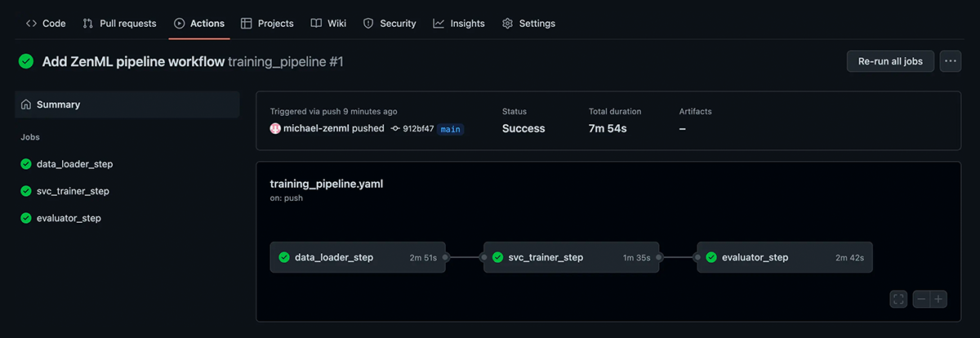Click check icon in svc_trainer_step graph node
The height and width of the screenshot is (338, 980).
(497, 257)
